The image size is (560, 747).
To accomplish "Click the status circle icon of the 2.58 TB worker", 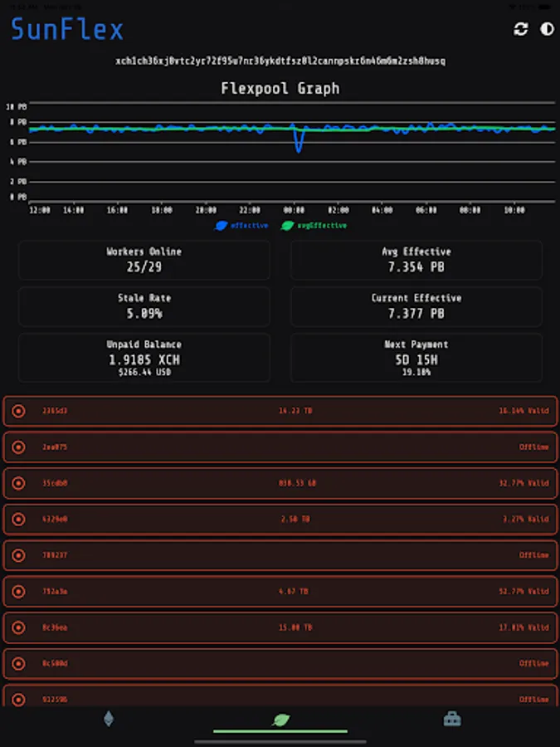I will (18, 519).
